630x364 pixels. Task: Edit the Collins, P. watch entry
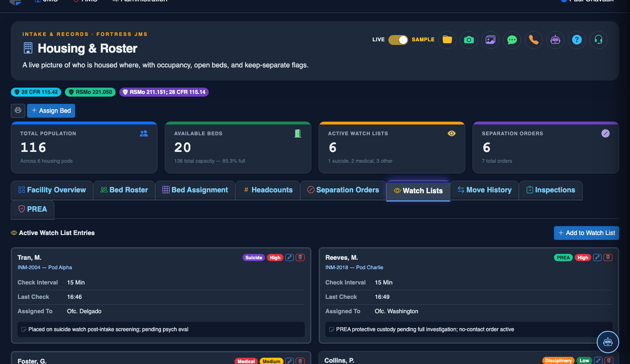[x=598, y=360]
